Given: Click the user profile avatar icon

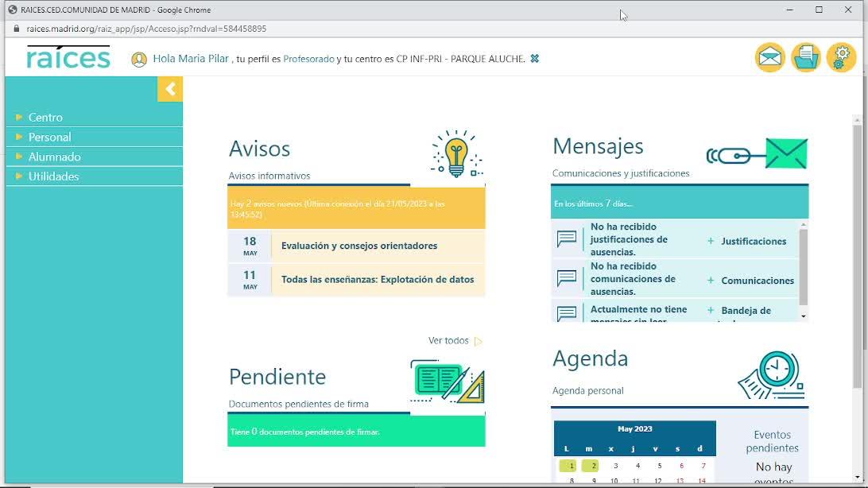Looking at the screenshot, I should (x=139, y=59).
